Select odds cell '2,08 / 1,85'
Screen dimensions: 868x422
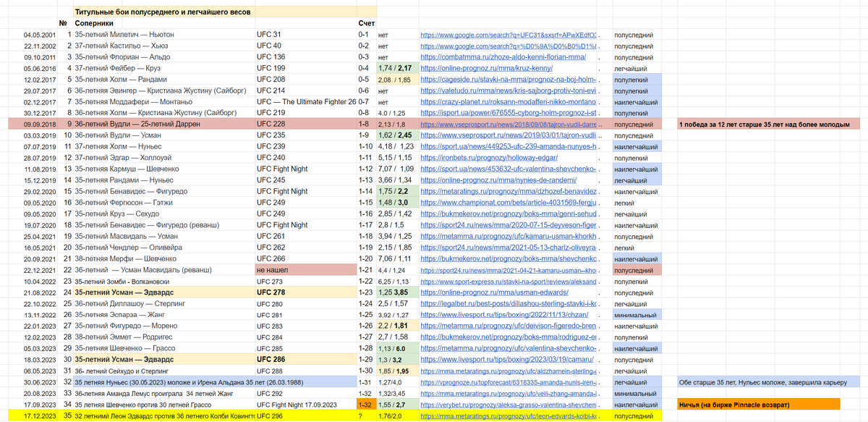[396, 79]
